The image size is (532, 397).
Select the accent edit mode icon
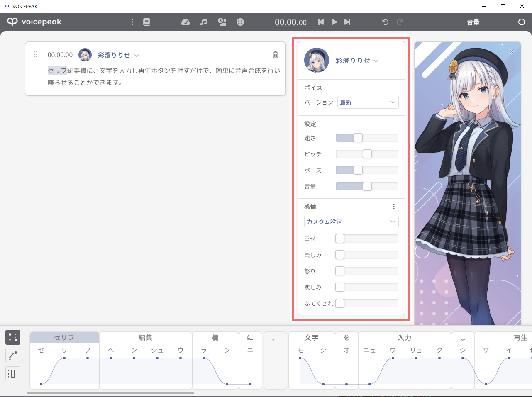(13, 337)
